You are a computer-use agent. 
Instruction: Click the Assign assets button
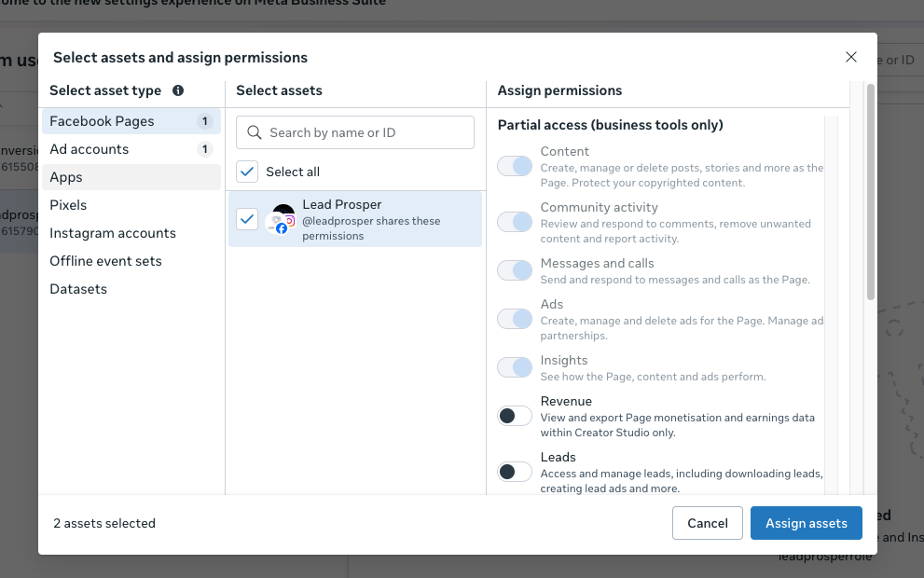pyautogui.click(x=807, y=523)
